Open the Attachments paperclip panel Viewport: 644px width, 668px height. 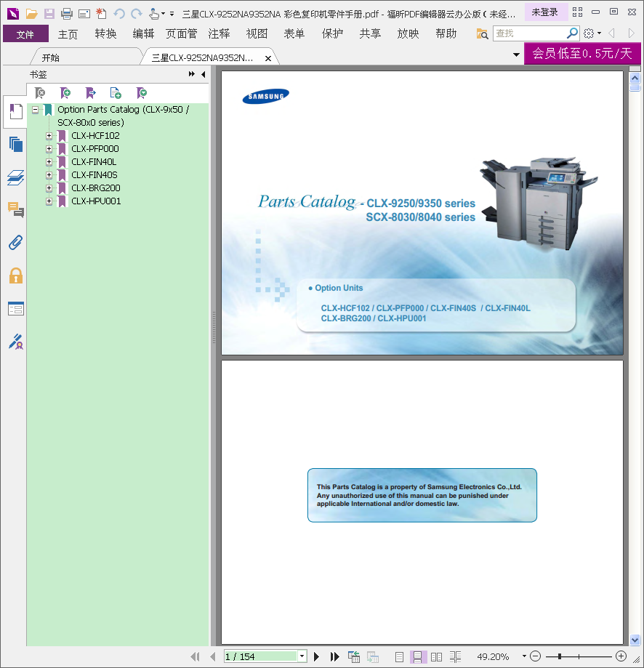(16, 243)
